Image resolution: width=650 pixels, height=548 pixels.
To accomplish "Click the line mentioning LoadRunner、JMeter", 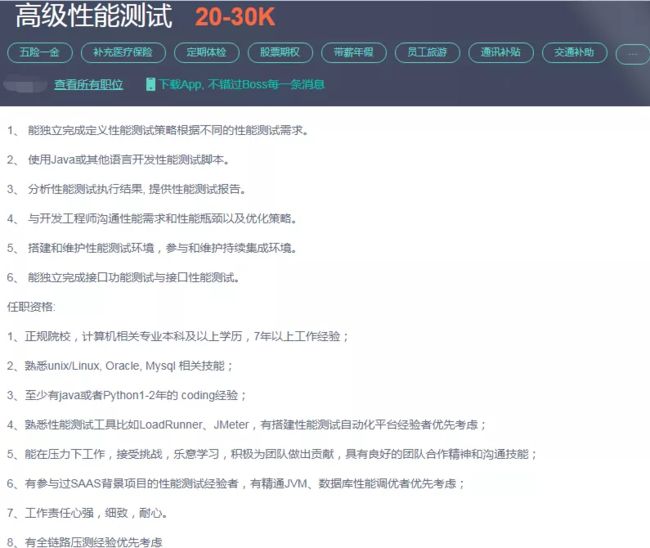I will pyautogui.click(x=246, y=424).
